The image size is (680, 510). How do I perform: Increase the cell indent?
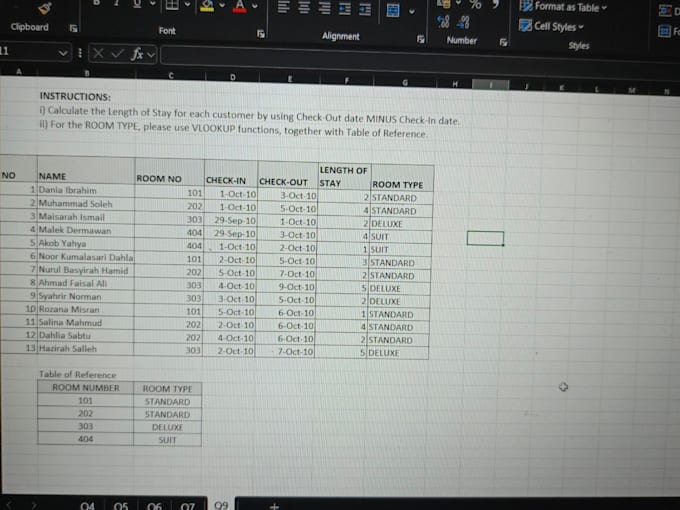pos(365,9)
